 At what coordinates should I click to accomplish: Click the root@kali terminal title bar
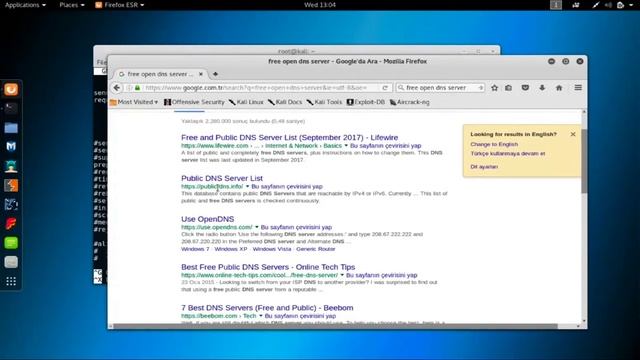296,51
